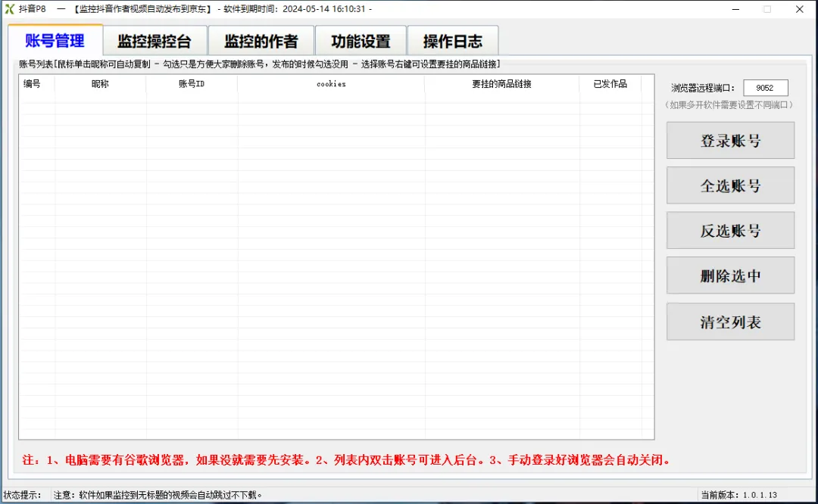Click the 状态提示 label in status bar
The width and height of the screenshot is (818, 504).
coord(23,495)
